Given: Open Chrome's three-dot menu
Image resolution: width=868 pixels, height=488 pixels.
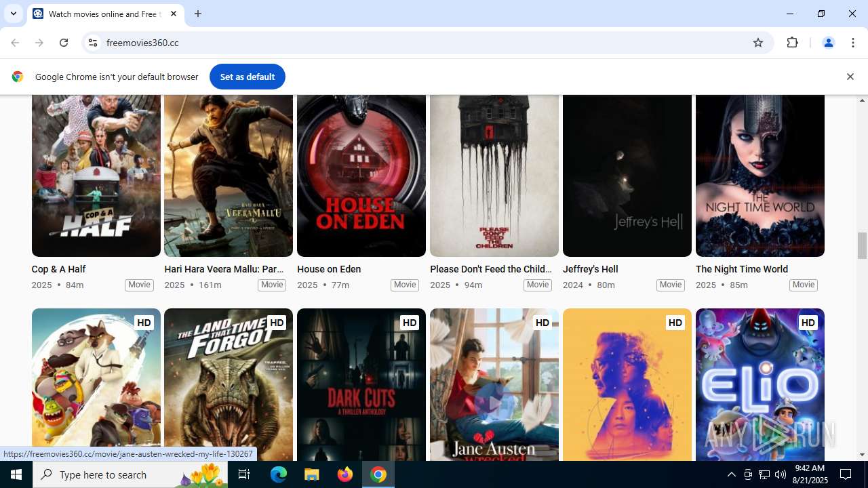Looking at the screenshot, I should (853, 43).
